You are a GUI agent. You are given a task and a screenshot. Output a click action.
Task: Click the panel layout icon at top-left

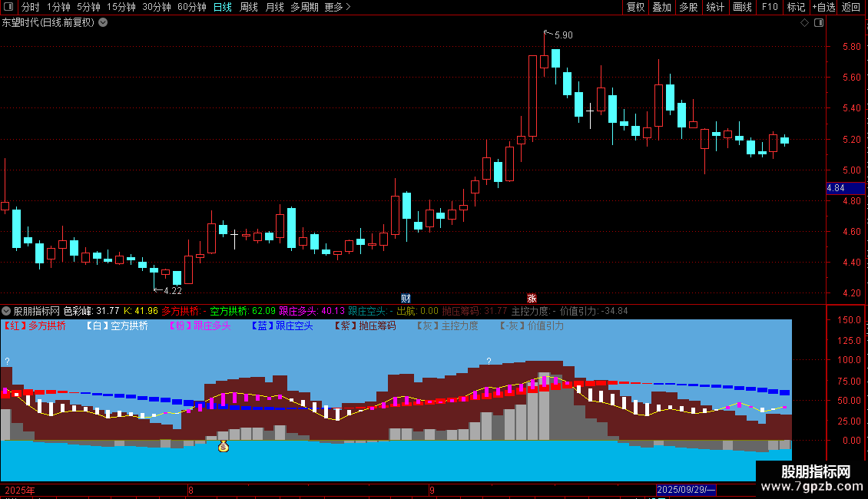(x=8, y=7)
